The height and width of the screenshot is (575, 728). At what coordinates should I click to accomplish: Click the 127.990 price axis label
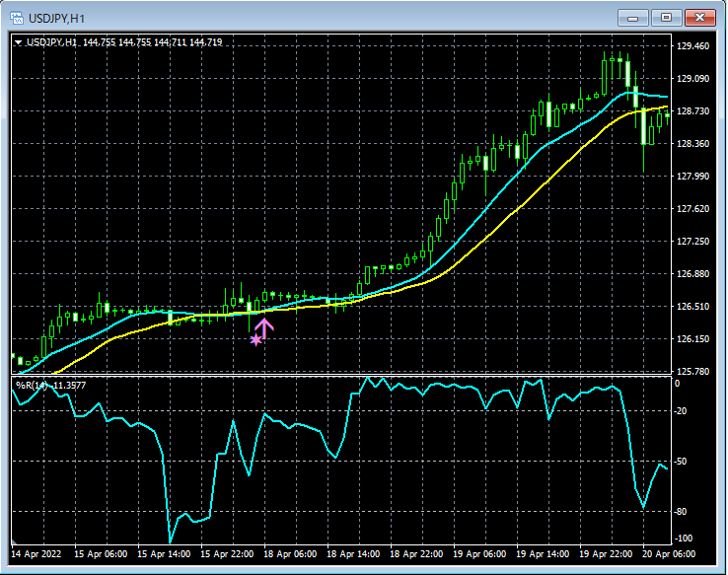pos(692,176)
